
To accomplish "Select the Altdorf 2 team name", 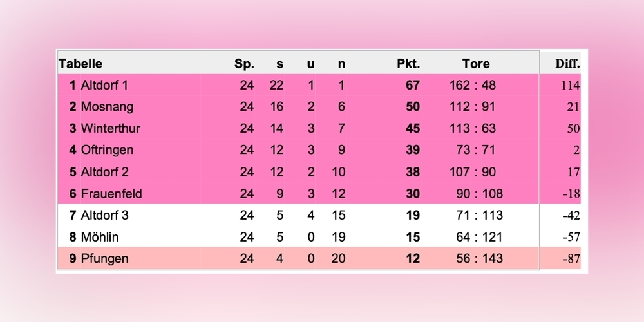I will click(x=105, y=172).
